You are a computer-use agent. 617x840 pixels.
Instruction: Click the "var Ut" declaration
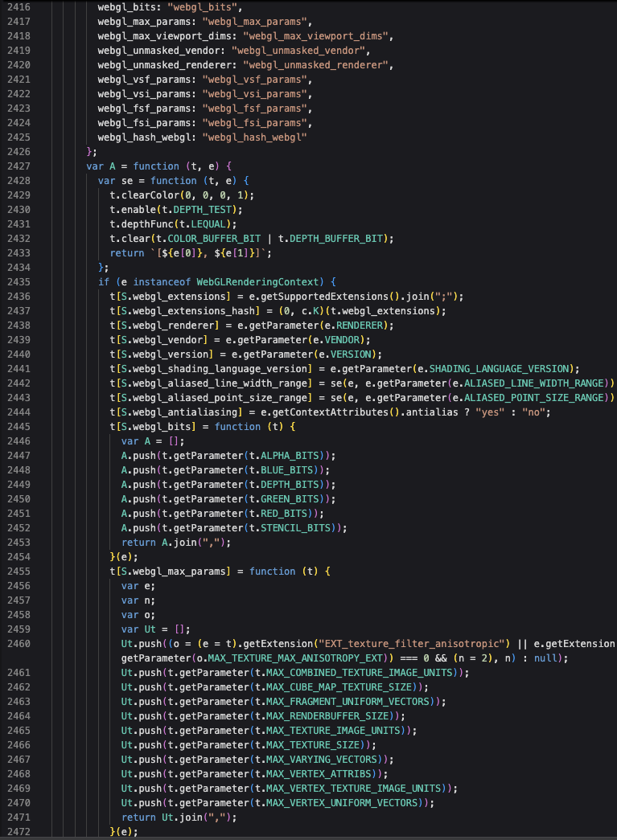click(x=138, y=629)
